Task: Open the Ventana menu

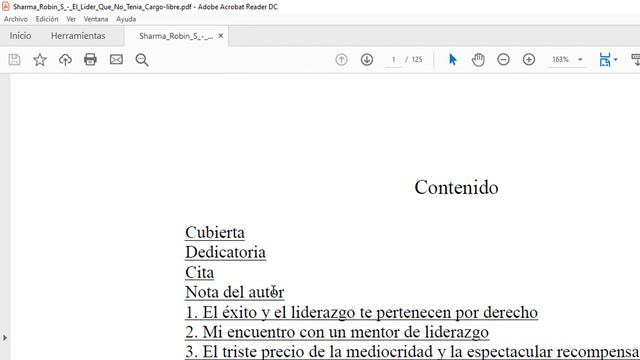Action: 96,19
